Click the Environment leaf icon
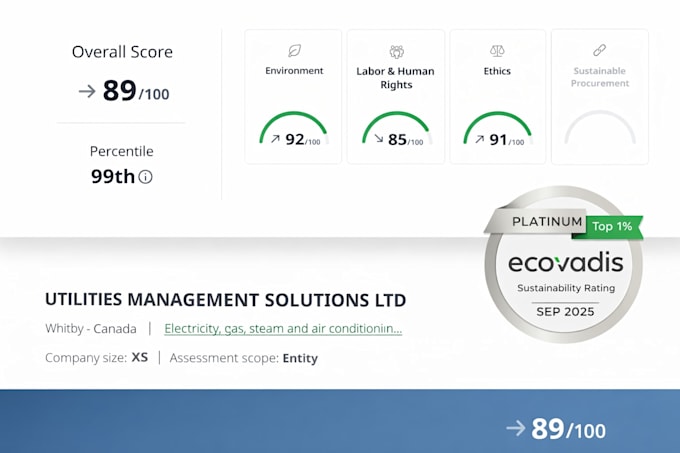Image resolution: width=680 pixels, height=453 pixels. 294,51
